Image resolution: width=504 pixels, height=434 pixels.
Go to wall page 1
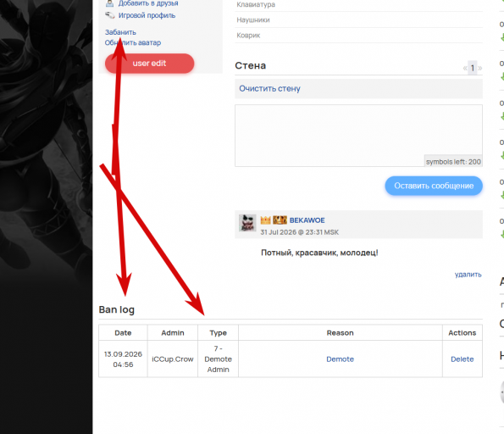[473, 68]
